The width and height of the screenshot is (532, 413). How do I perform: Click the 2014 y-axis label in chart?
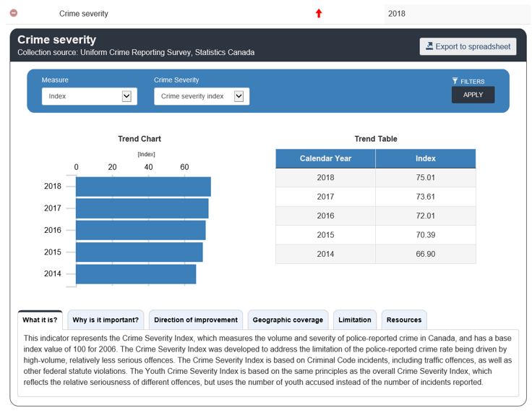pyautogui.click(x=53, y=273)
